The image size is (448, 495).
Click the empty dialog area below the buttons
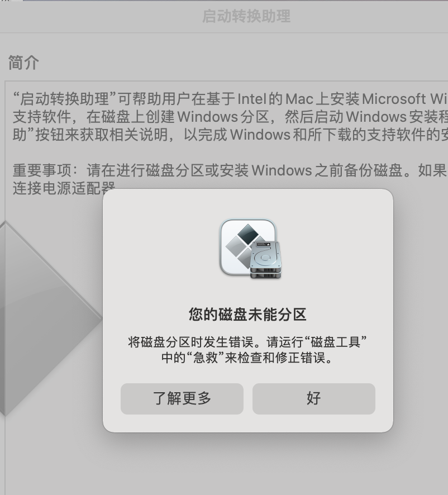[x=248, y=423]
